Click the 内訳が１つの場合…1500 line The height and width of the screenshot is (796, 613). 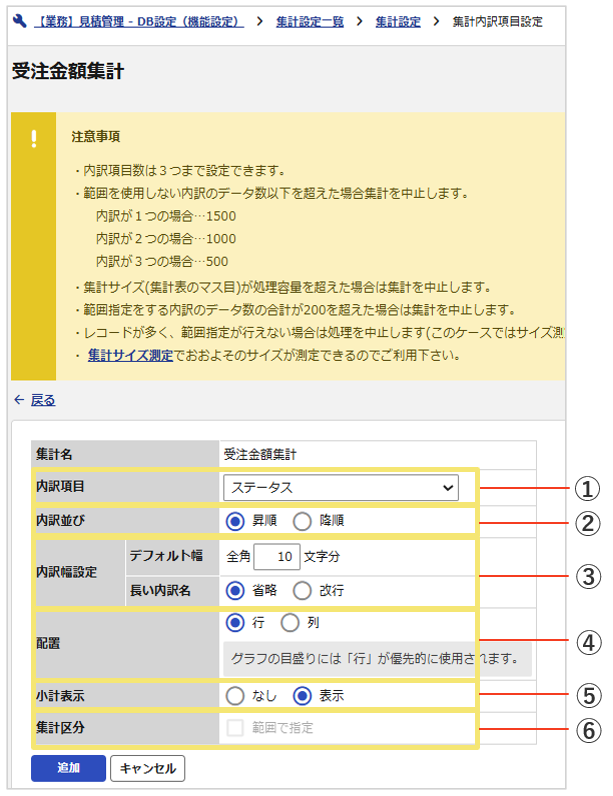tap(166, 216)
